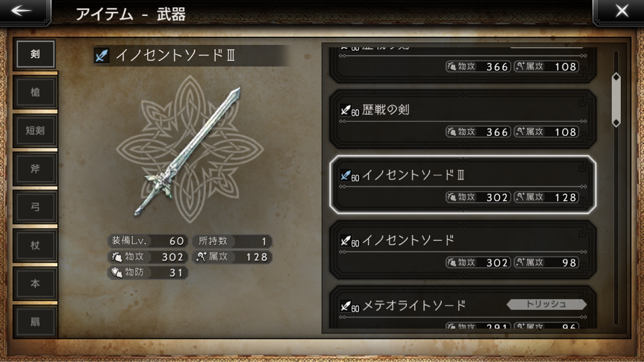Select イノセントソードⅢ list entry

463,185
